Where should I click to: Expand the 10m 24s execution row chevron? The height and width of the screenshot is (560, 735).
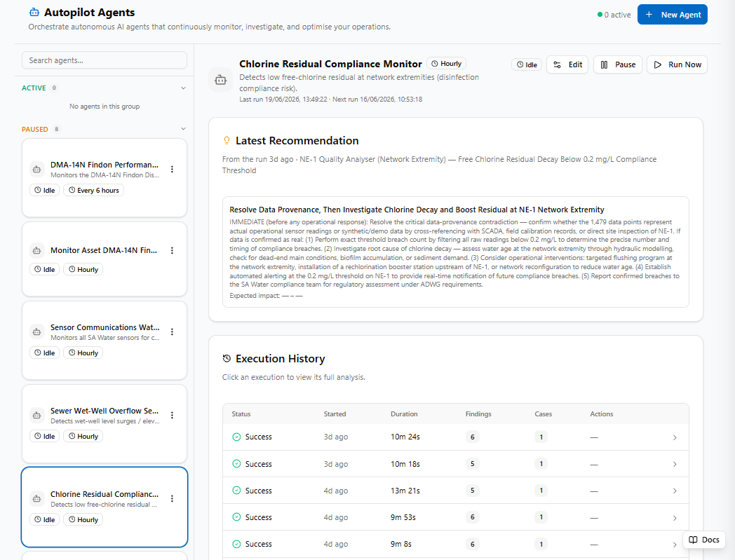675,437
